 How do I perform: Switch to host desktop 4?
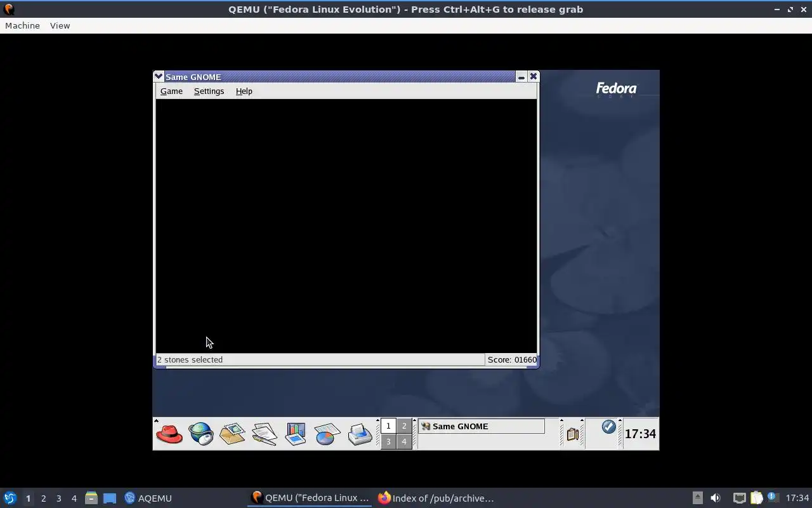(74, 498)
